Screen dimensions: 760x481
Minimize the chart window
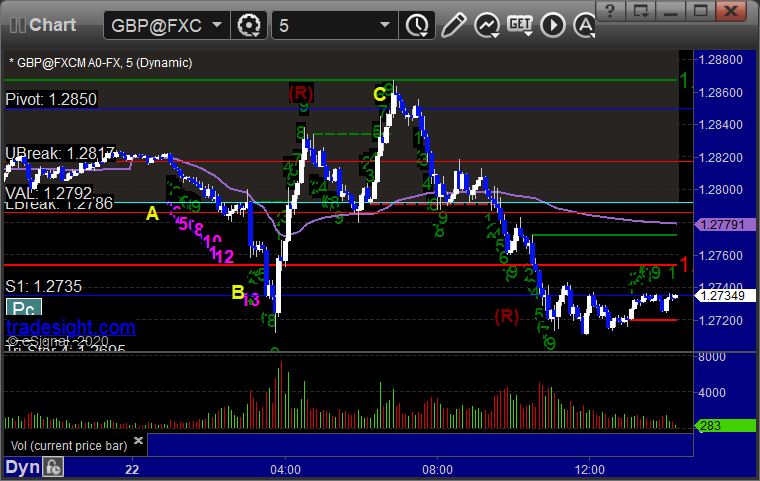(670, 11)
